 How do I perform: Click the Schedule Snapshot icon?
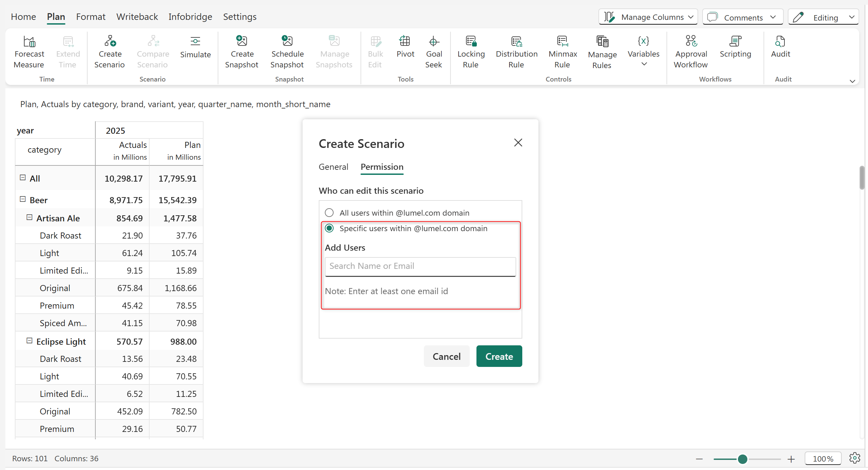[x=287, y=41]
